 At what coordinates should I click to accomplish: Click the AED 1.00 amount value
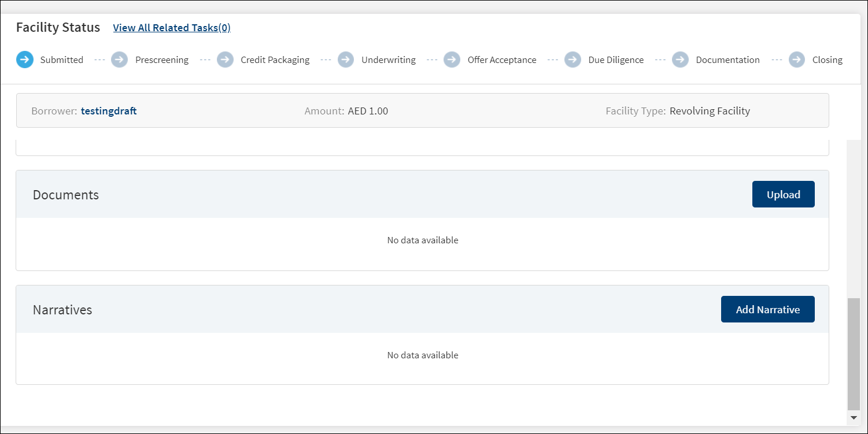pos(368,111)
